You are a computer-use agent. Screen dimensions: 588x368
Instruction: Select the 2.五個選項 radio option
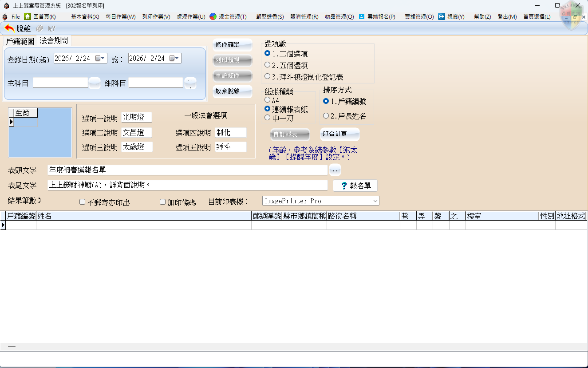(x=268, y=65)
